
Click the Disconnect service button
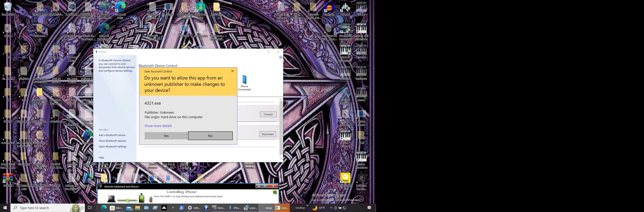pyautogui.click(x=268, y=134)
